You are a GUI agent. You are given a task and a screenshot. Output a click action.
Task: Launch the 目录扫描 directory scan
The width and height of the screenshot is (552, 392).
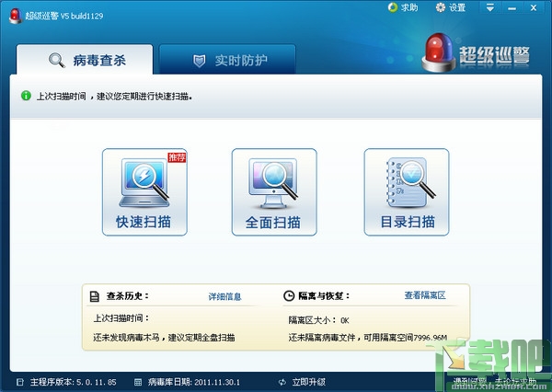pyautogui.click(x=407, y=192)
